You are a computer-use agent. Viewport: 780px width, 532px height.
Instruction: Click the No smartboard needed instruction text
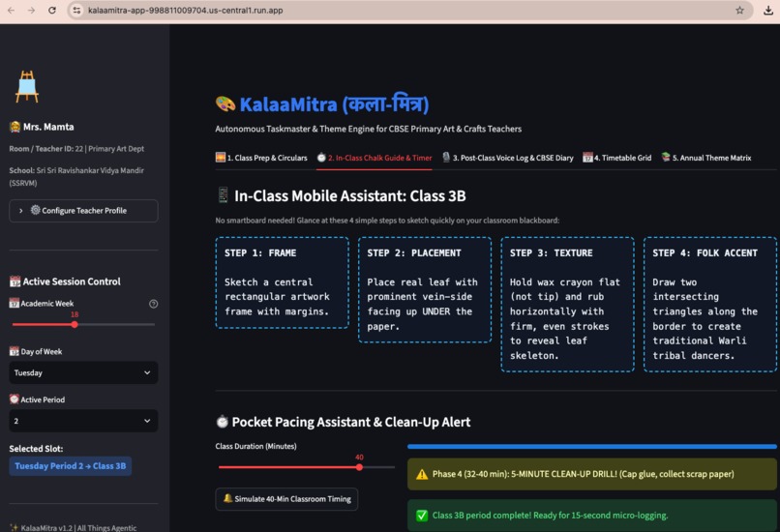tap(387, 221)
